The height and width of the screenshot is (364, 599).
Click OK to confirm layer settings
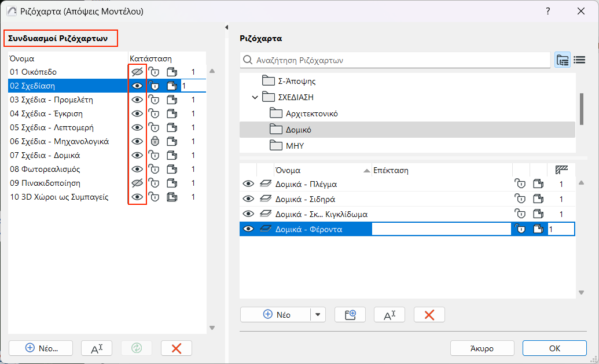point(554,348)
